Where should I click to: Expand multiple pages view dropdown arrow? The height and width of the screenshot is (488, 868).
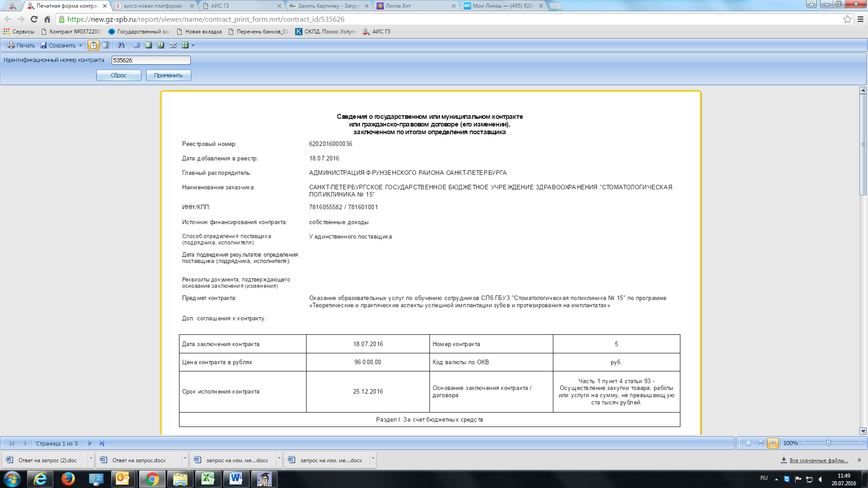coord(193,46)
